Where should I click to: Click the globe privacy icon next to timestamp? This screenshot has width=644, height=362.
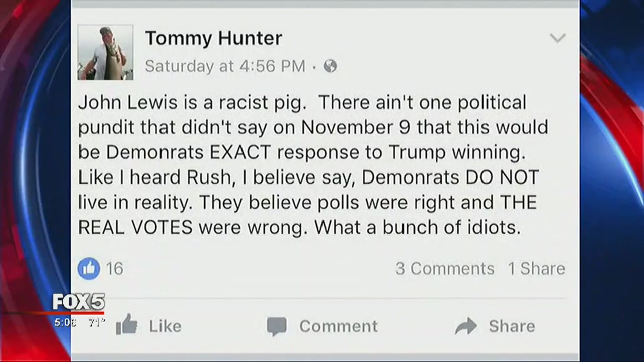330,66
